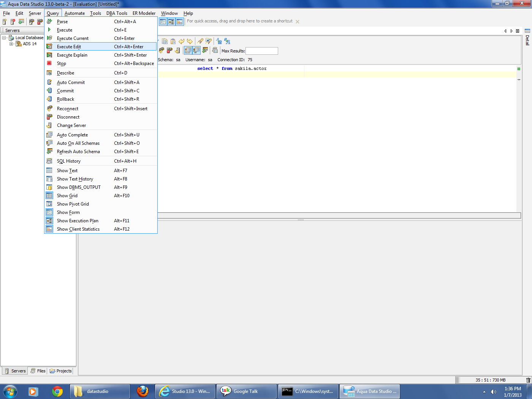Image resolution: width=532 pixels, height=399 pixels.
Task: Click the Register Server toolbar icon
Action: [5, 22]
